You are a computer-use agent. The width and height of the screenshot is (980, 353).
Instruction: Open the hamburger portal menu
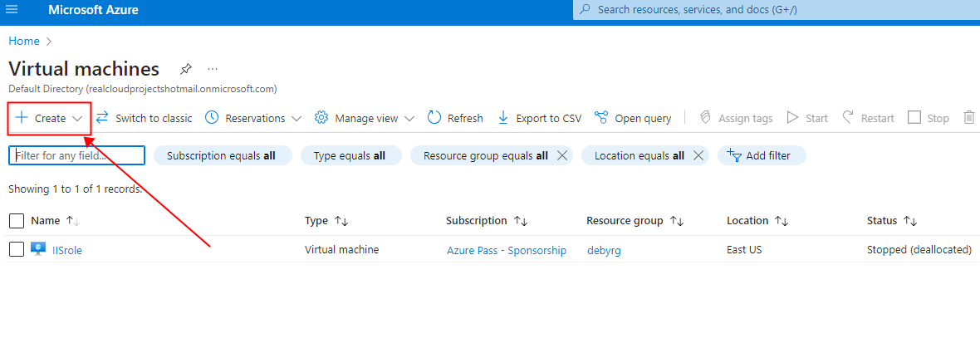[x=12, y=10]
